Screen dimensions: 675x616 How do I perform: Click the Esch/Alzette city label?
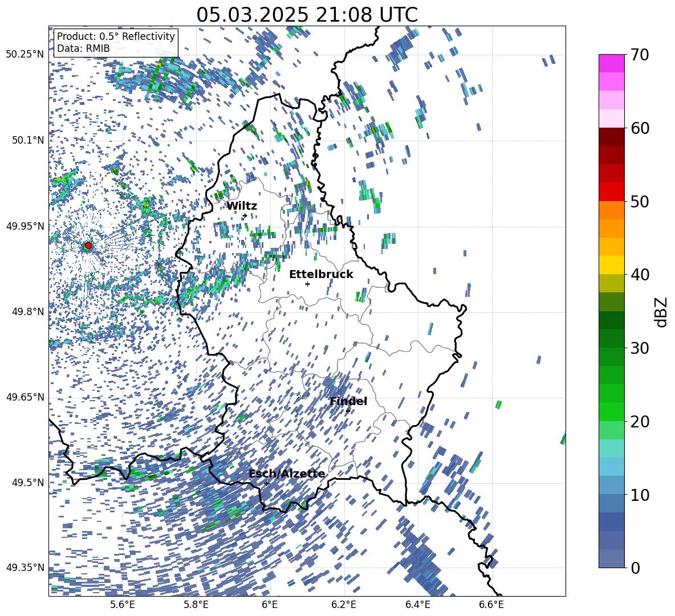coord(287,474)
